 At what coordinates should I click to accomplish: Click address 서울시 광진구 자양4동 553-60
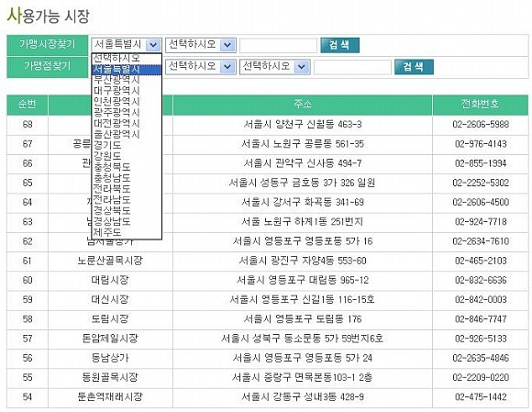click(303, 261)
